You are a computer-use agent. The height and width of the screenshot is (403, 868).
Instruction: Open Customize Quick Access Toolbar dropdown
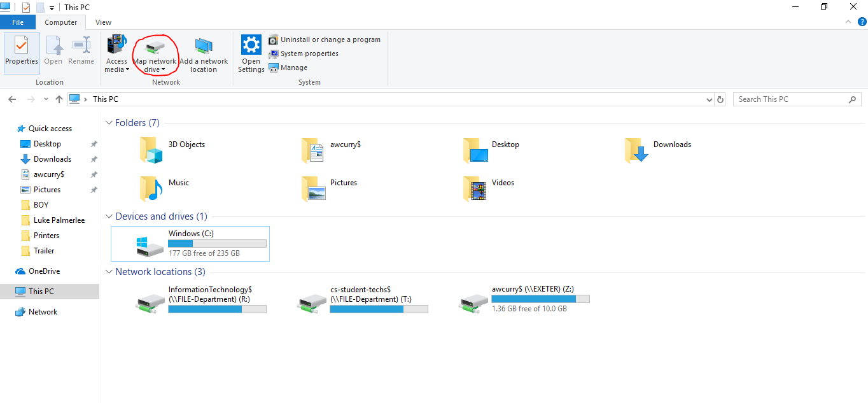click(52, 8)
